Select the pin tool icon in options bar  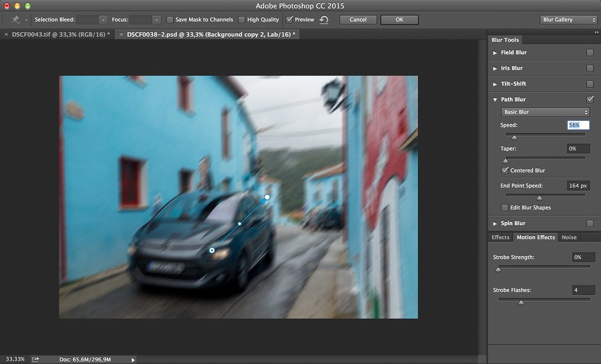[15, 19]
